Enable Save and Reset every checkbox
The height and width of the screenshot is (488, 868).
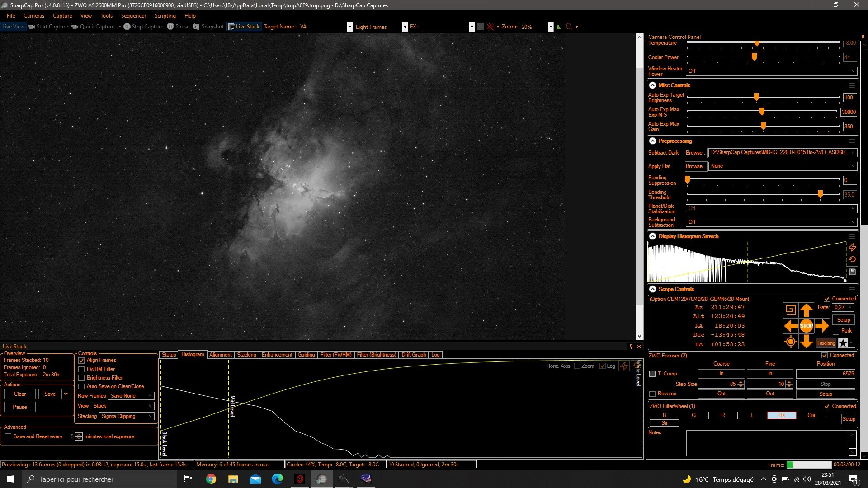pos(8,436)
